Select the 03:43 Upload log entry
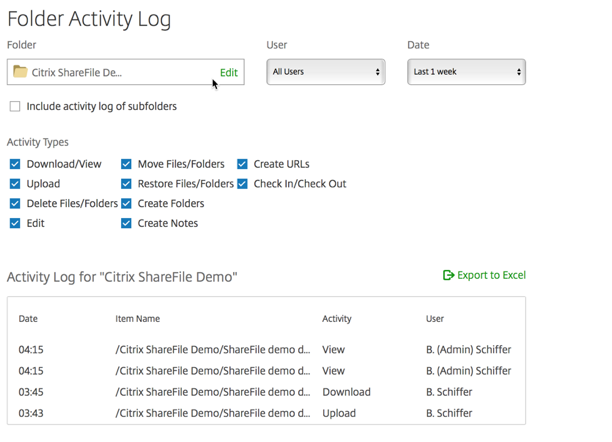The width and height of the screenshot is (612, 442). [x=265, y=412]
